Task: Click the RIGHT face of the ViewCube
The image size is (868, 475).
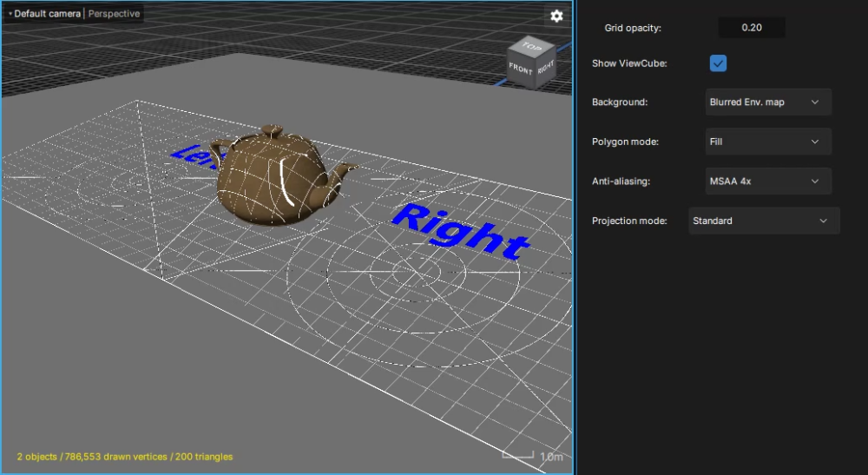Action: click(545, 68)
